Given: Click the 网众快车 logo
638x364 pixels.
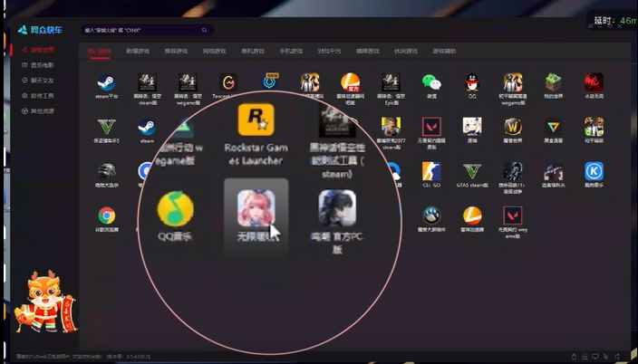Looking at the screenshot, I should 40,30.
